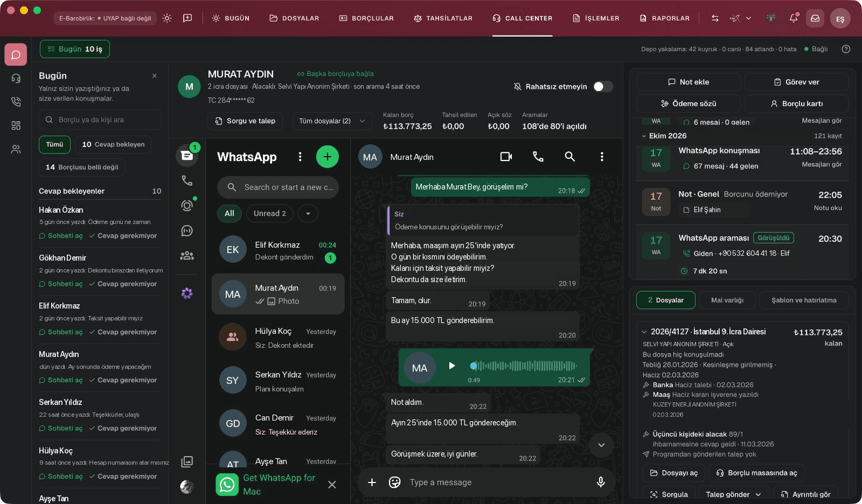
Task: Open the Tüm dosyalar (2) dropdown
Action: point(332,121)
